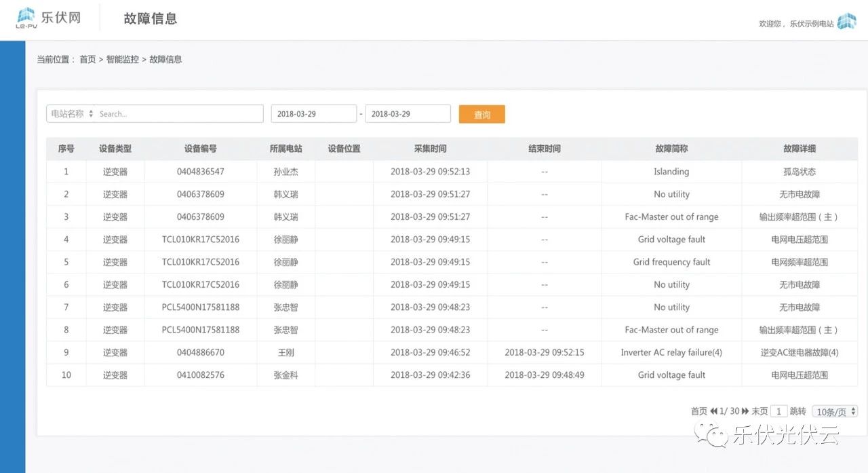Screen dimensions: 868x473
Task: Click the page number jump input box
Action: pyautogui.click(x=779, y=411)
